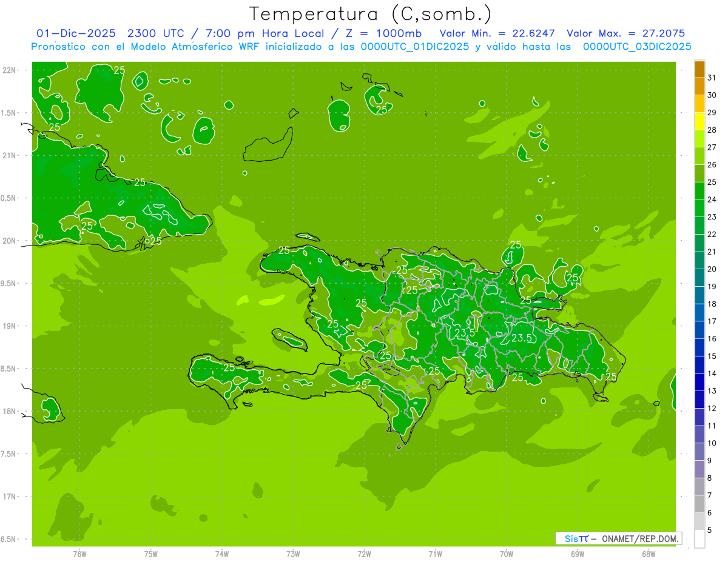Click the orange legend swatch between 30 and 31
Viewport: 728px width, 562px height.
(x=699, y=87)
